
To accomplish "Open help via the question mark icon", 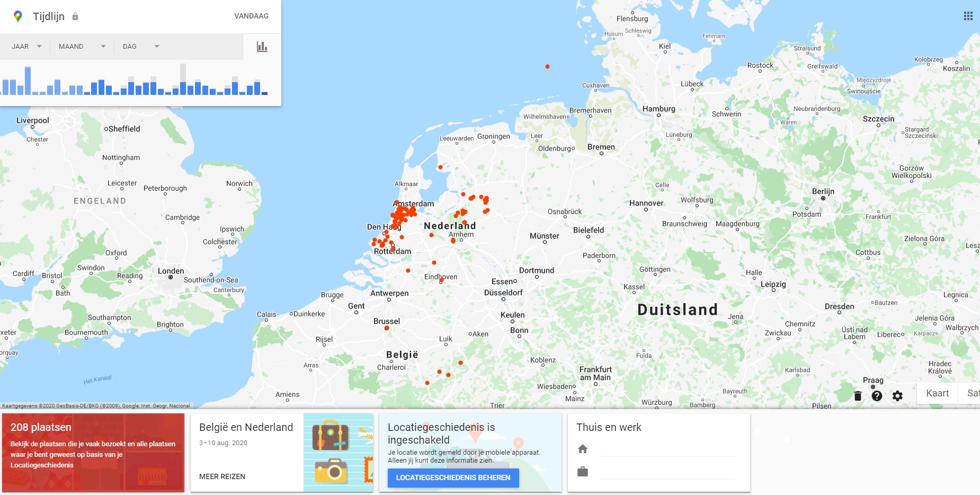I will tap(877, 396).
